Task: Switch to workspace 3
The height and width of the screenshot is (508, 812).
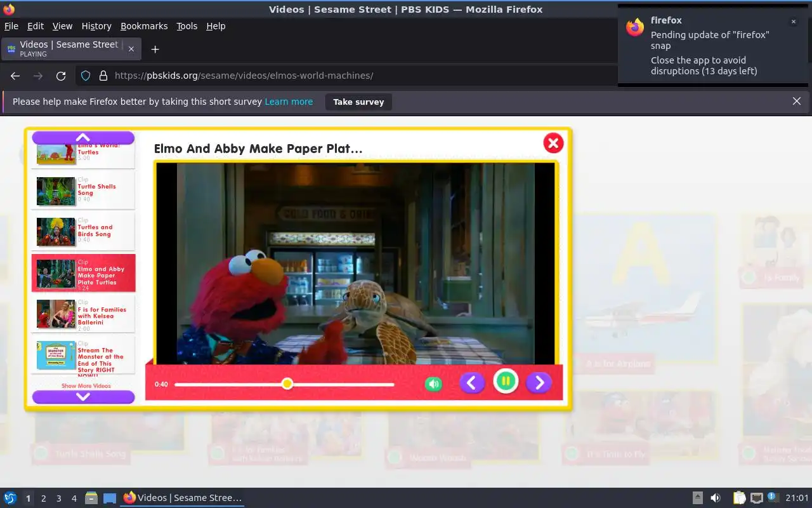Action: click(x=58, y=498)
